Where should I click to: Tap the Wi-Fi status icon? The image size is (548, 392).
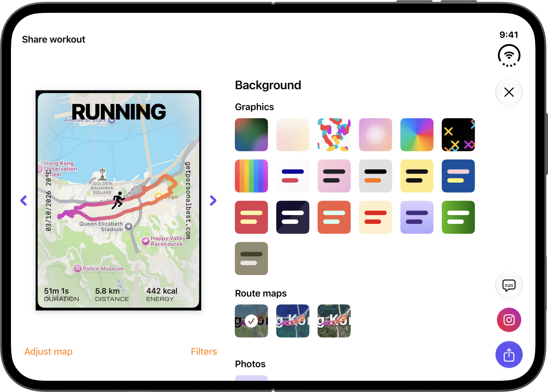509,55
